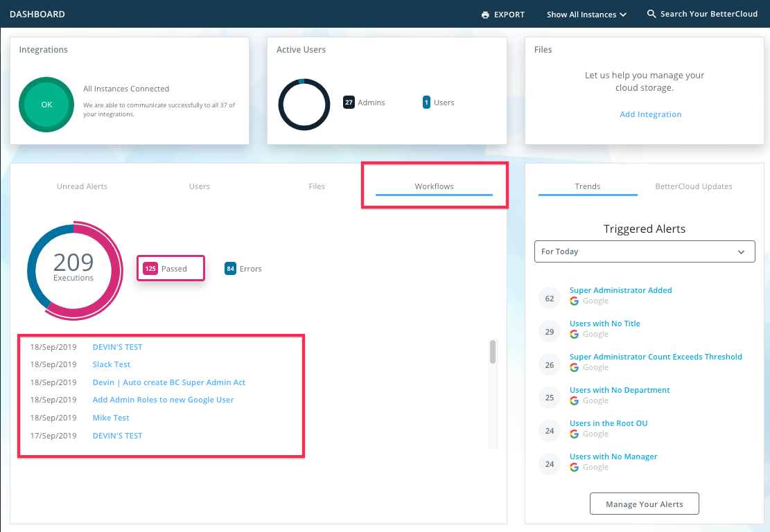Open the For Today time range dropdown
The width and height of the screenshot is (770, 532).
[645, 251]
